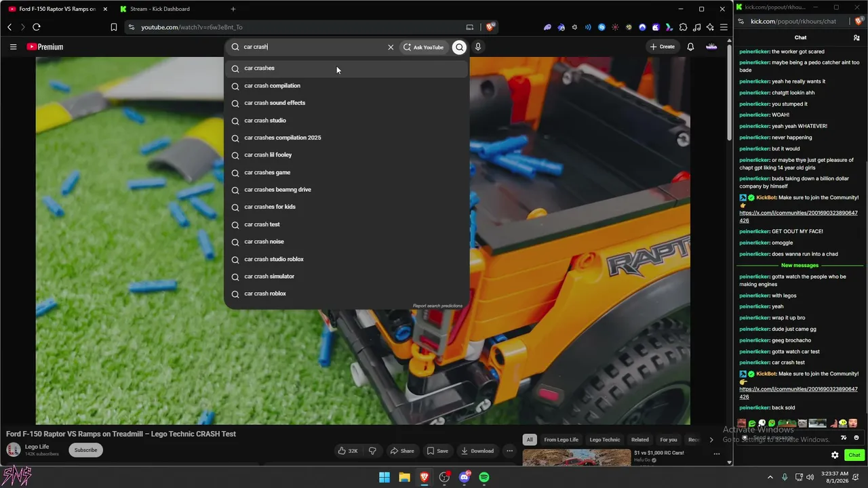Select suggestion "car crash compilation"

coord(347,85)
